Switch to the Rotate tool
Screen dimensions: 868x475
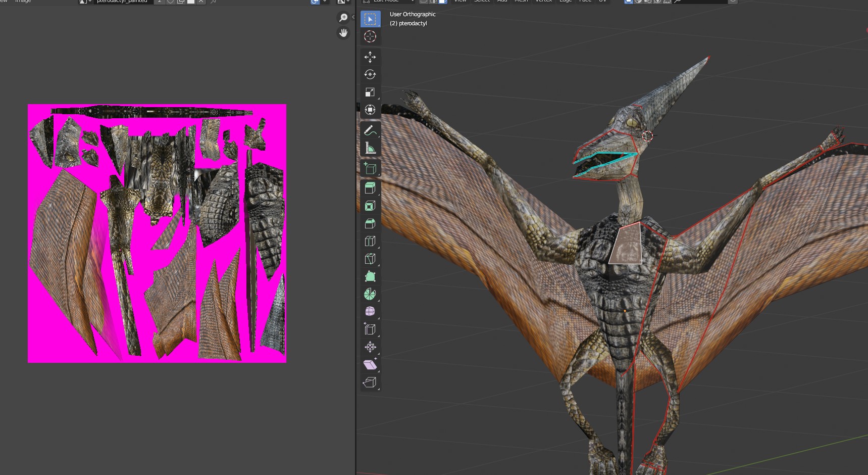click(370, 74)
